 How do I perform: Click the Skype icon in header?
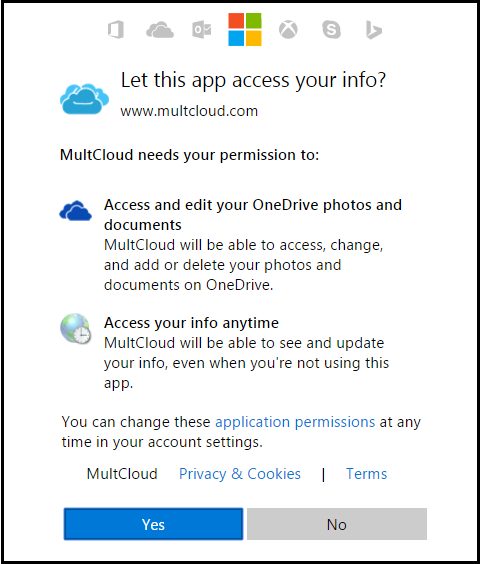point(331,29)
